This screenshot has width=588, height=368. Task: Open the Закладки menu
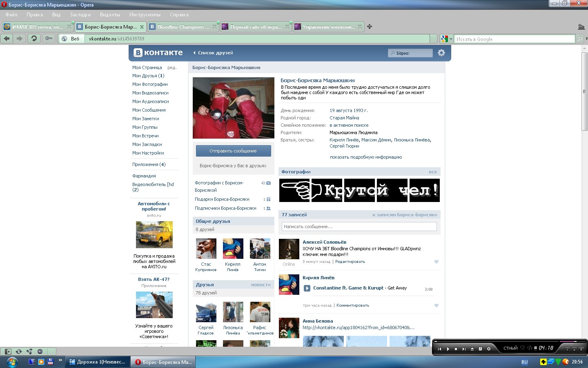tap(80, 15)
